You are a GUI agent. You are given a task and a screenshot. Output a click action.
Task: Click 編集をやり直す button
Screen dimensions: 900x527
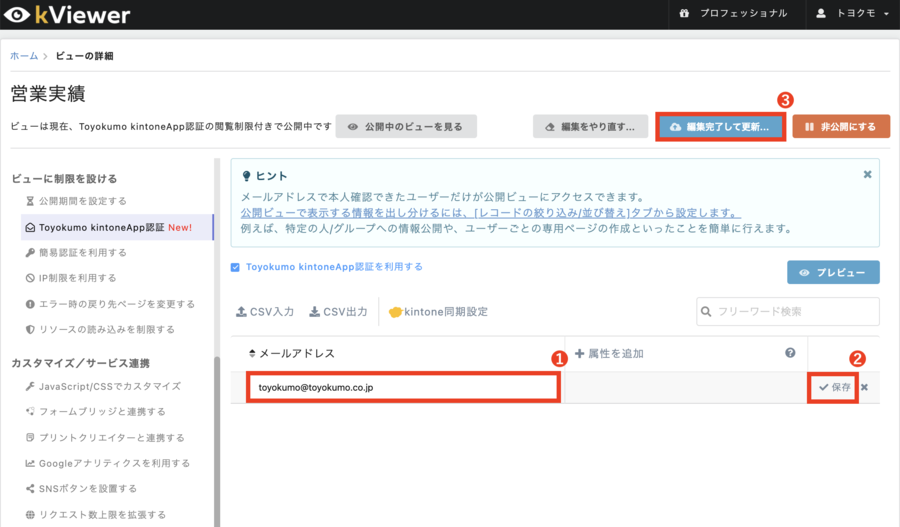(590, 126)
